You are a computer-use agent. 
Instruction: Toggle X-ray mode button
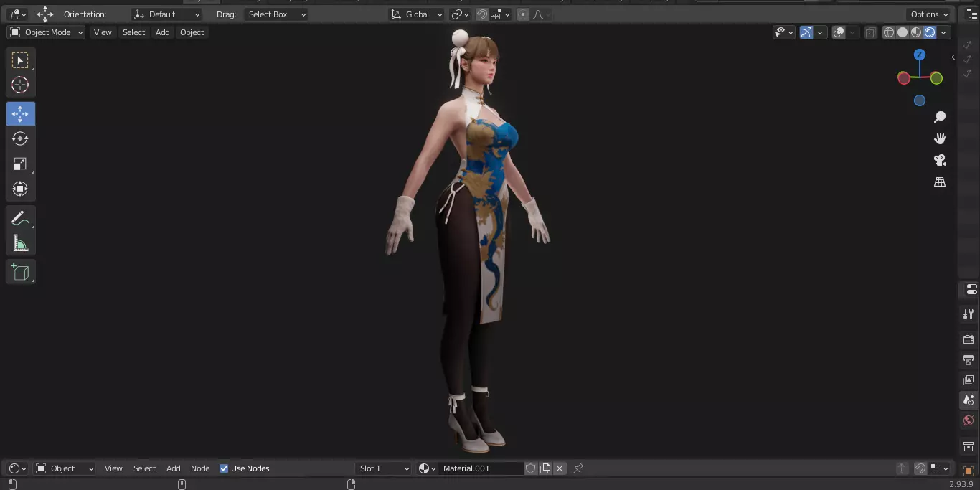point(870,32)
